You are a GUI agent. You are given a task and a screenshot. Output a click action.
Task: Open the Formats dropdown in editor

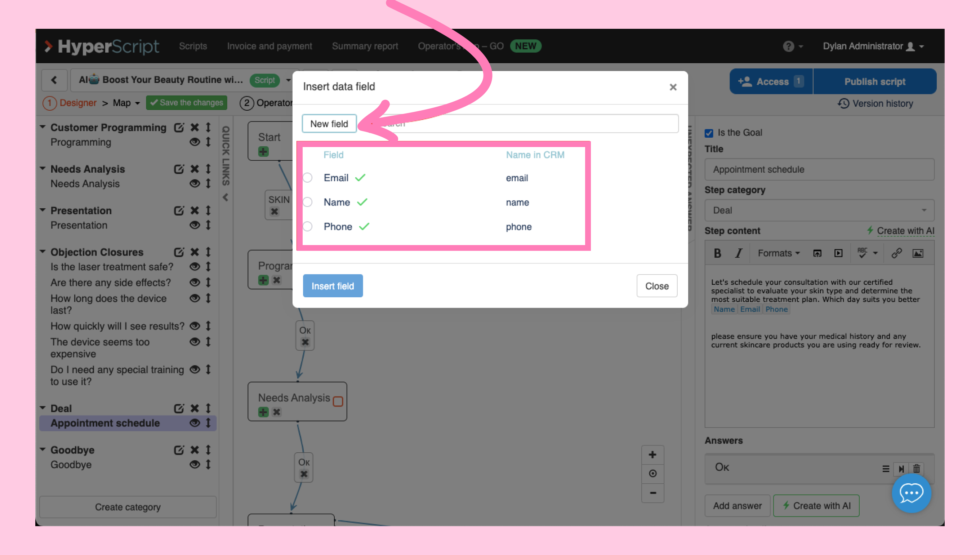779,253
